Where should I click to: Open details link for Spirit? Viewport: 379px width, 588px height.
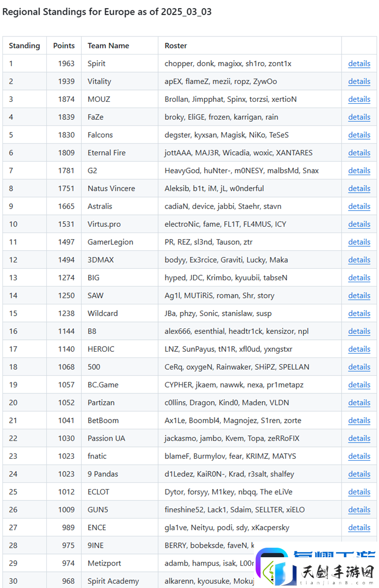click(359, 63)
